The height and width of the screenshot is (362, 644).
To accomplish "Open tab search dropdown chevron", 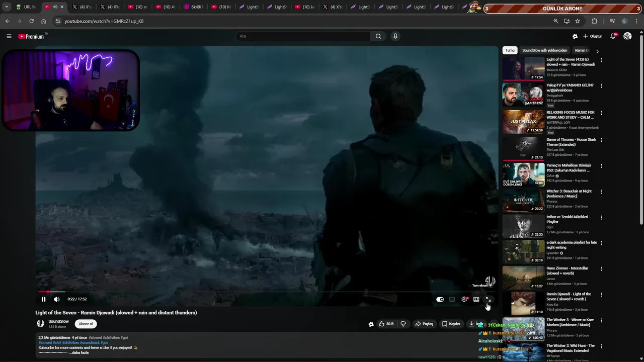I will (7, 7).
